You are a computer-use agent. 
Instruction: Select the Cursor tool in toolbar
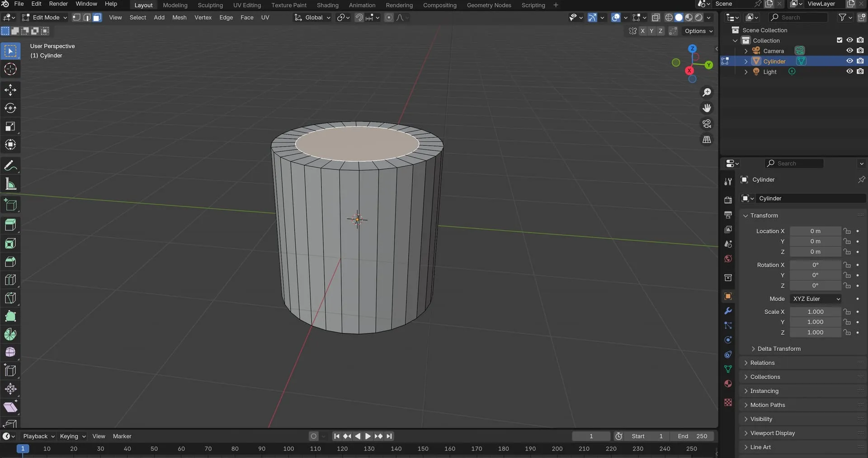click(x=10, y=69)
